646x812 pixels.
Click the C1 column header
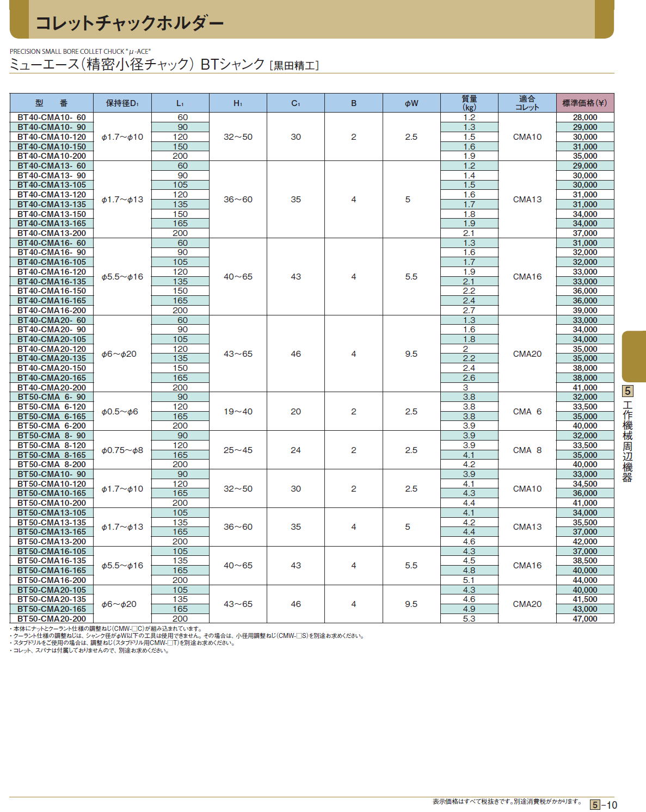tap(296, 103)
